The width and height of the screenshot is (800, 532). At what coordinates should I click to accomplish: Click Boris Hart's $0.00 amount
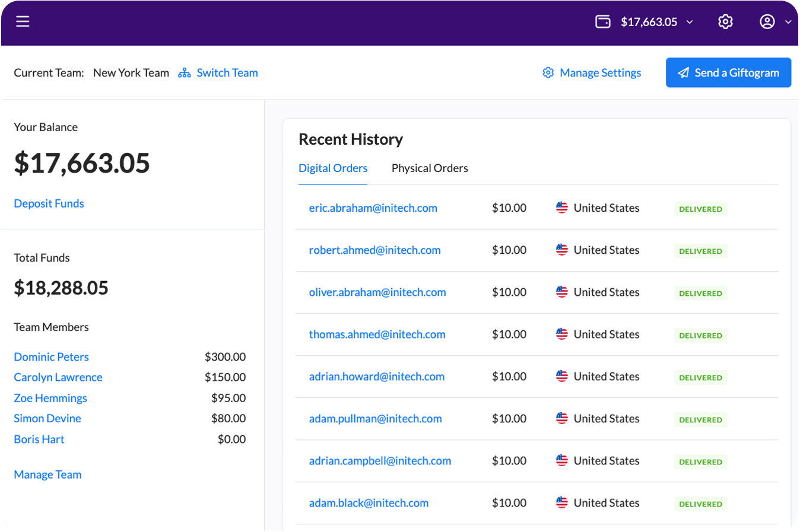(x=231, y=439)
